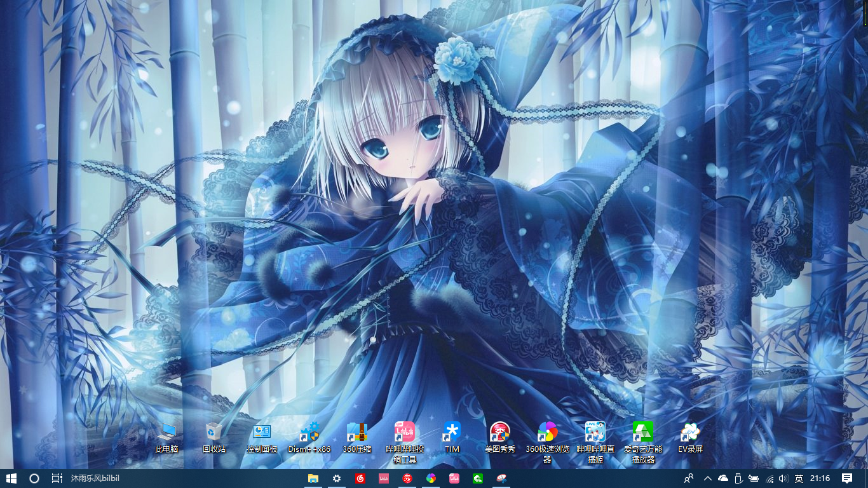Screen dimensions: 868x488
Task: Open the green iQiyi player taskbar icon
Action: pyautogui.click(x=478, y=478)
